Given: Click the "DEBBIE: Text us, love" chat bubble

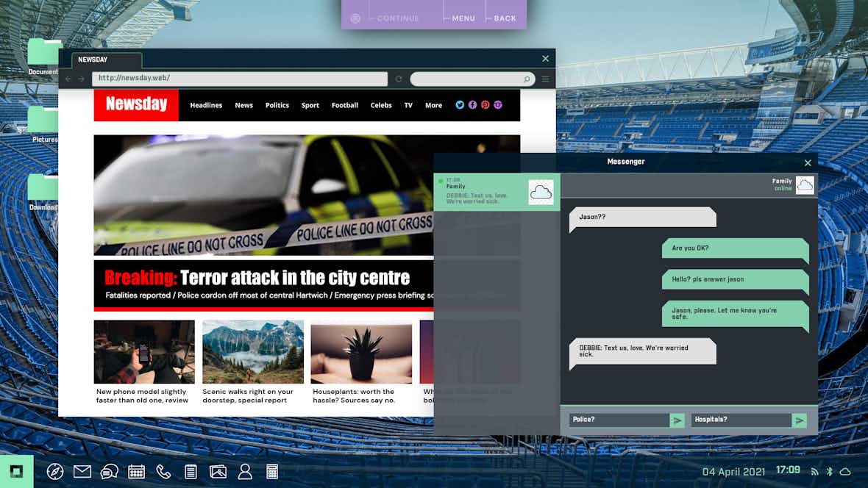Looking at the screenshot, I should tap(643, 351).
